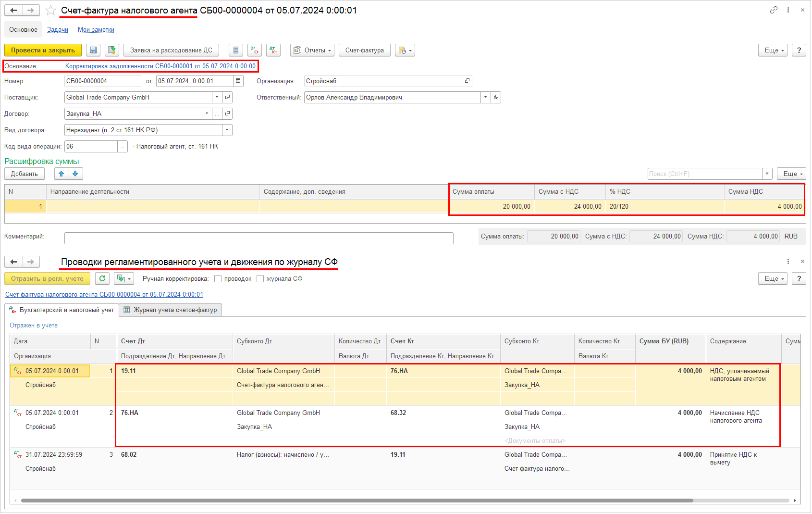Go forward with the top right arrow
812x514 pixels.
pyautogui.click(x=31, y=10)
